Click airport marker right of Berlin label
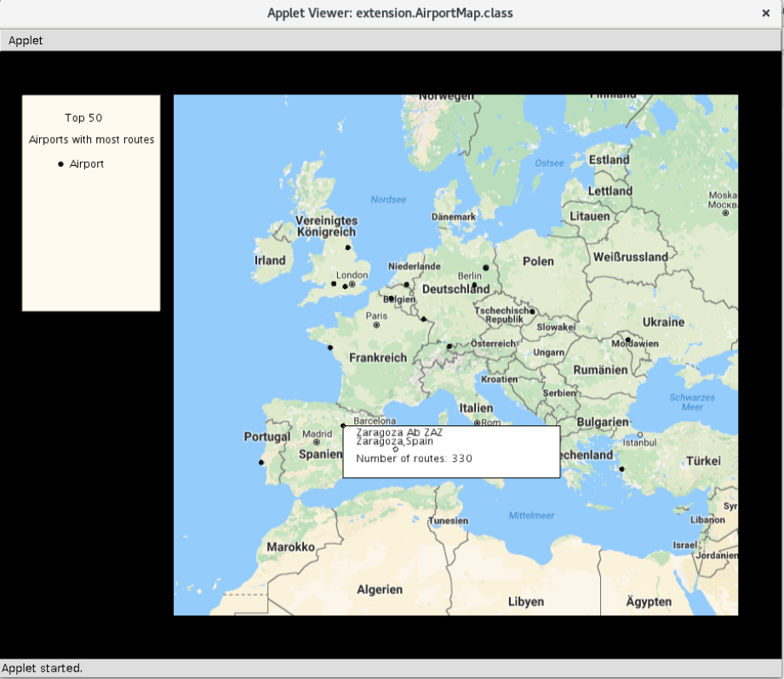The image size is (784, 679). [485, 268]
